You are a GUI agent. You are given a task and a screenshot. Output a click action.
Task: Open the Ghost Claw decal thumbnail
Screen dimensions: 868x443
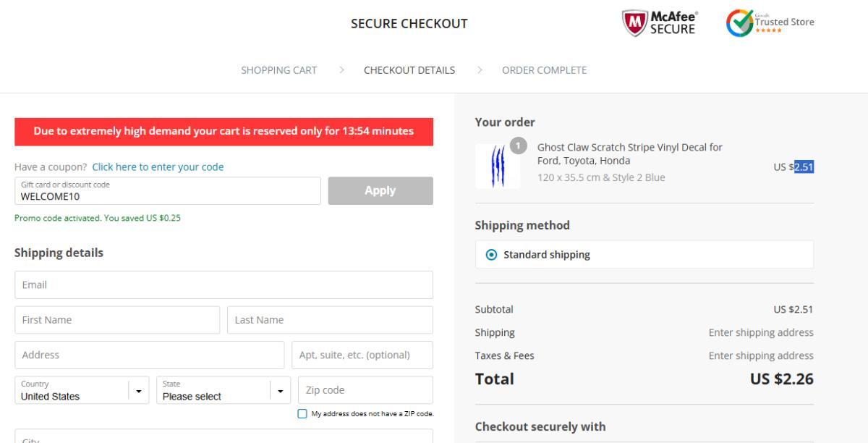(497, 166)
